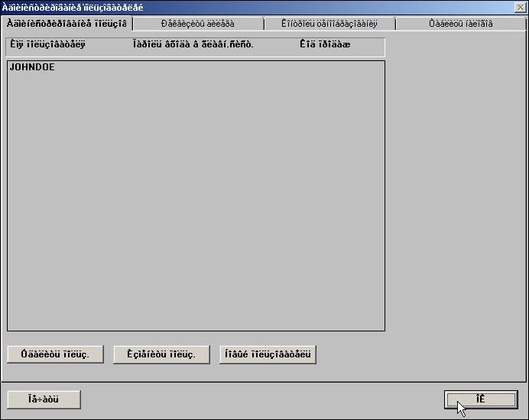Click empty space inside the user list
Screen dimensions: 529x420
coord(195,214)
